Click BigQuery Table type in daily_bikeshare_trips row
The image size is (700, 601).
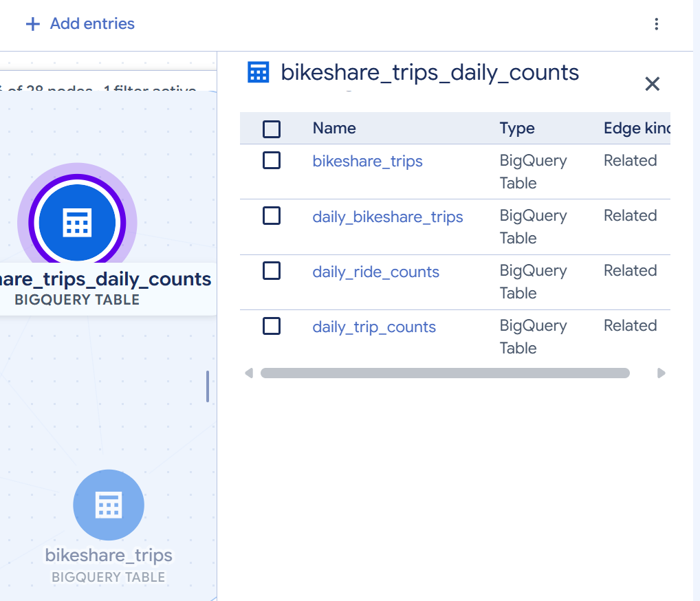coord(533,227)
